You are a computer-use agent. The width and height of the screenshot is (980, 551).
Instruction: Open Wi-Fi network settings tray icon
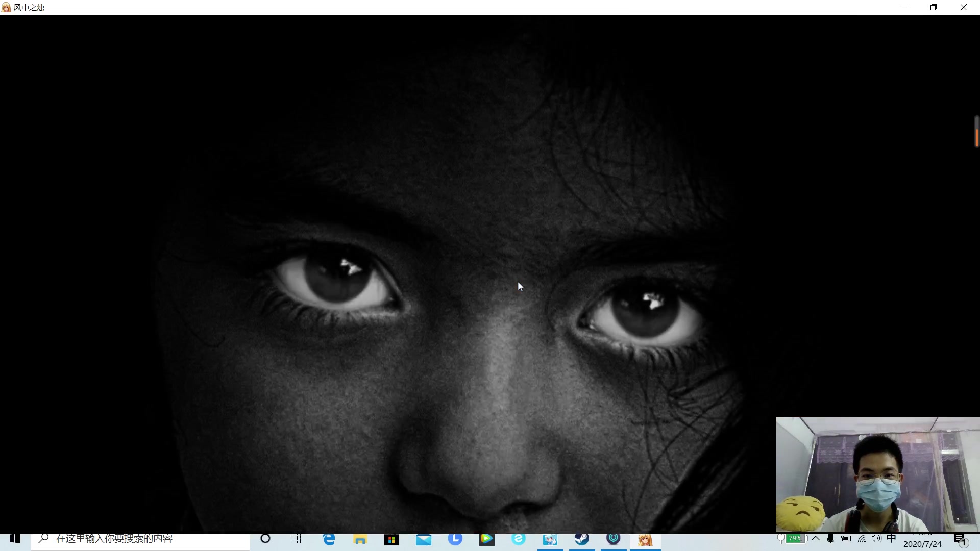tap(862, 539)
